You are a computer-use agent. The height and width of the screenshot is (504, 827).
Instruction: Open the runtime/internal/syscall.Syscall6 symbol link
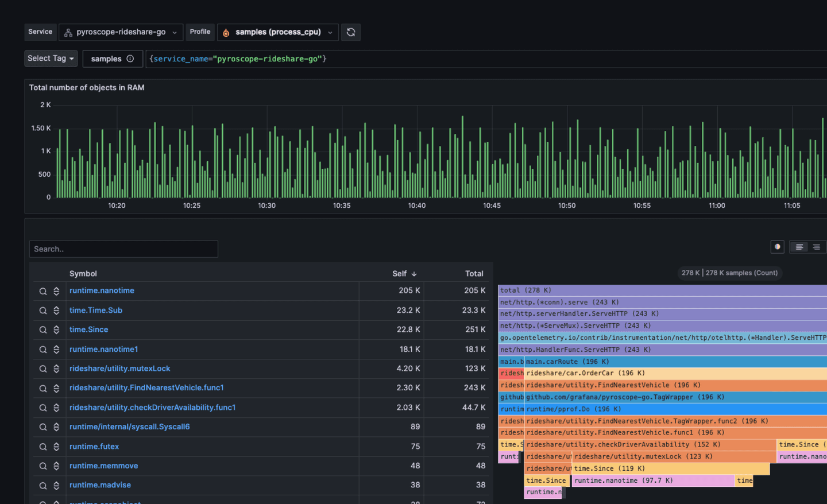129,427
